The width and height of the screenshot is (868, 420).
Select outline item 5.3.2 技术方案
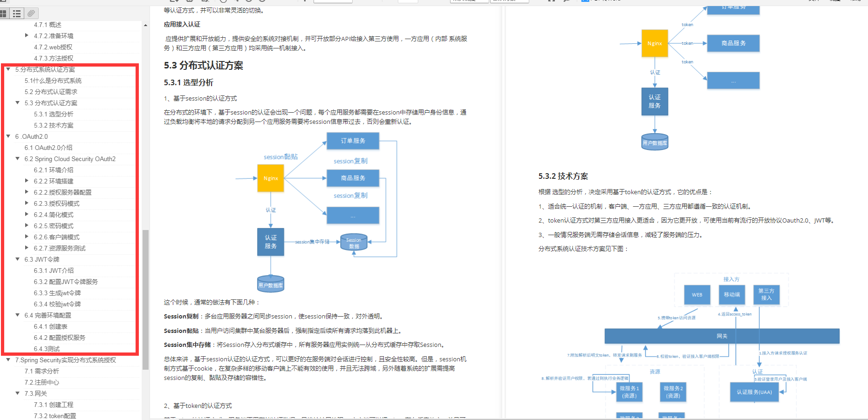tap(54, 125)
